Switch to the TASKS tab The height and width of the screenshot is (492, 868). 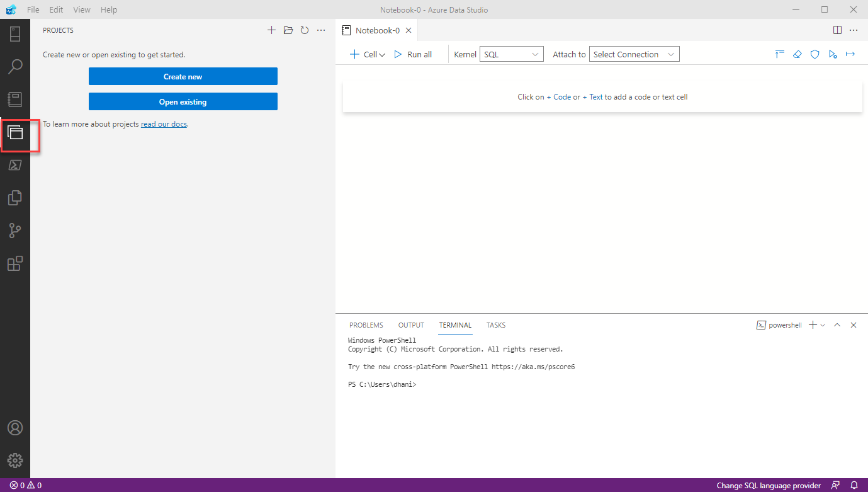click(496, 325)
